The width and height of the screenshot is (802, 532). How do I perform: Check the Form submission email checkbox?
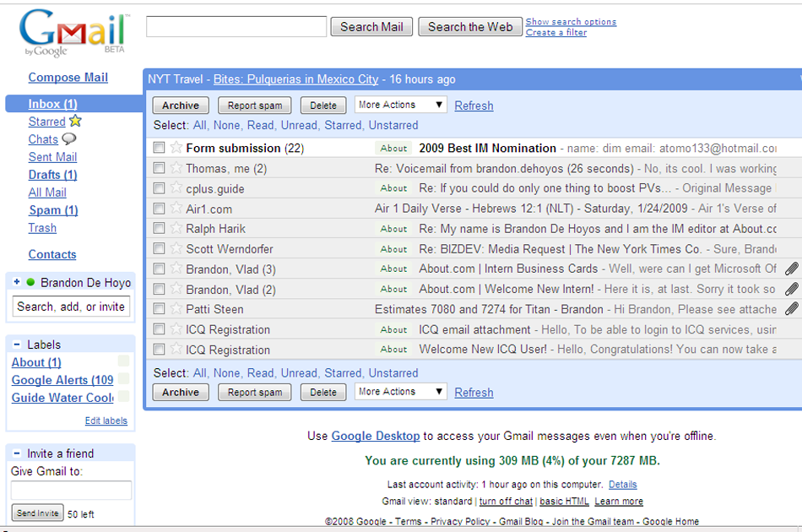pyautogui.click(x=159, y=147)
